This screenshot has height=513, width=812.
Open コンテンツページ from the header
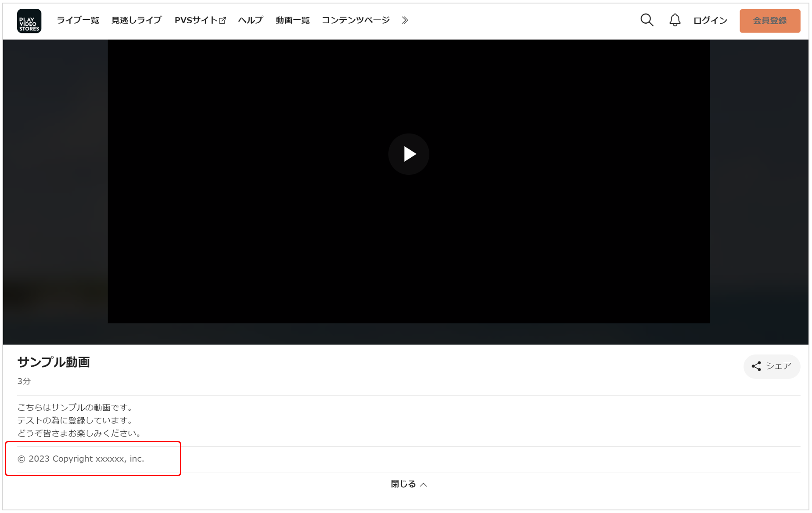356,20
